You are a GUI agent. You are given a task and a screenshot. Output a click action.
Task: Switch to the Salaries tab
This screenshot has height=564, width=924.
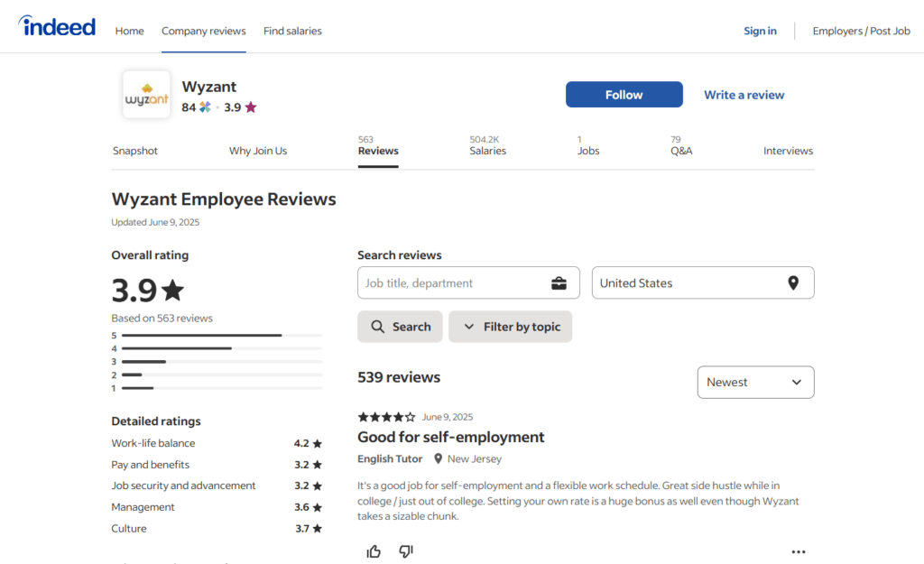pyautogui.click(x=487, y=146)
